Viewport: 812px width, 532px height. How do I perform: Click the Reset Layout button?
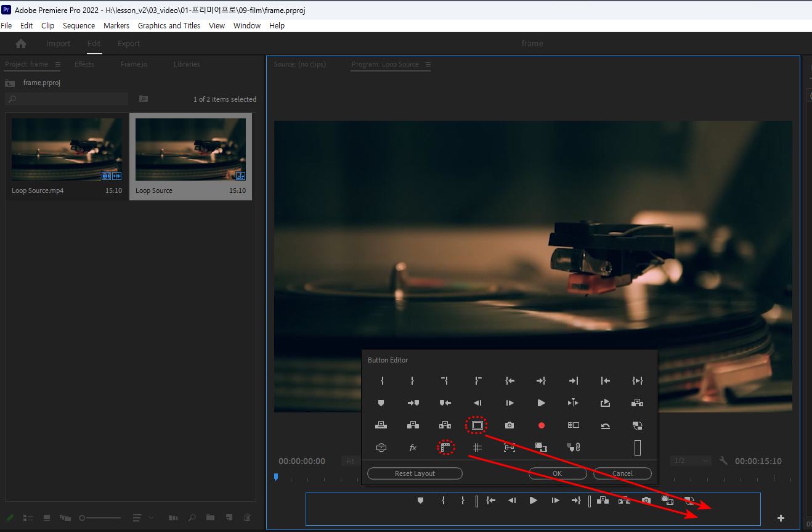pyautogui.click(x=415, y=473)
